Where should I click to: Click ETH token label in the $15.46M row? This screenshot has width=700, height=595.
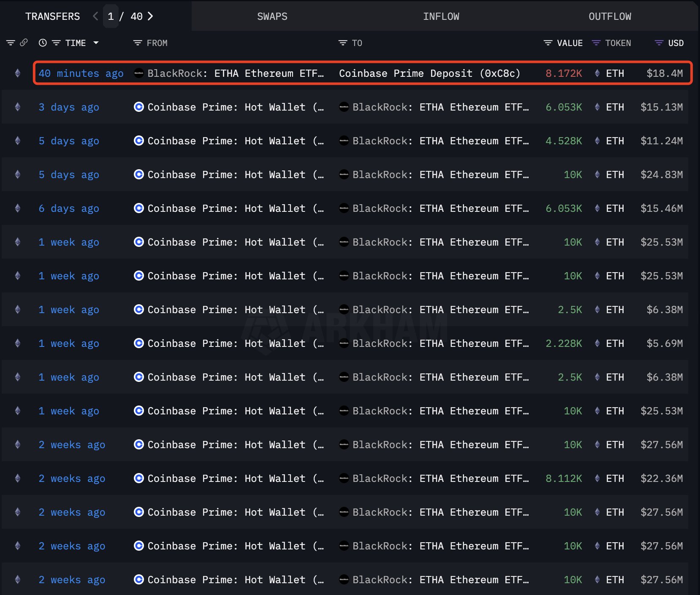point(615,208)
